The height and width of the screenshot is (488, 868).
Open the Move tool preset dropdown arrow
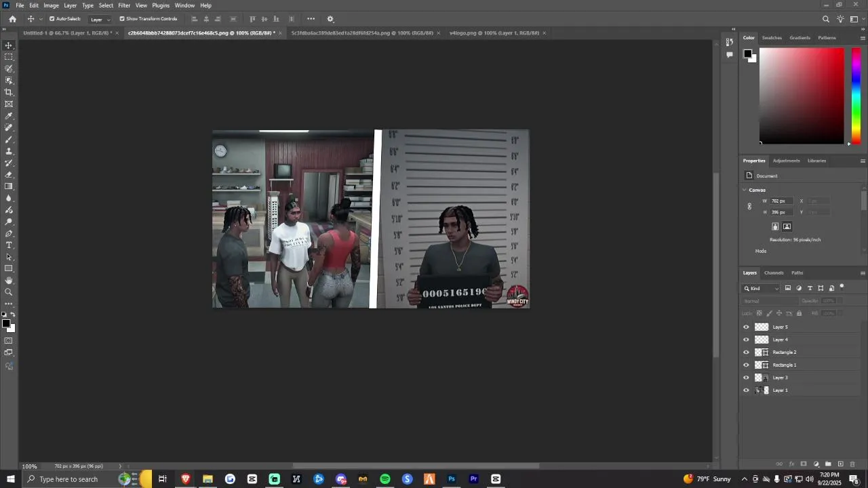(x=41, y=19)
